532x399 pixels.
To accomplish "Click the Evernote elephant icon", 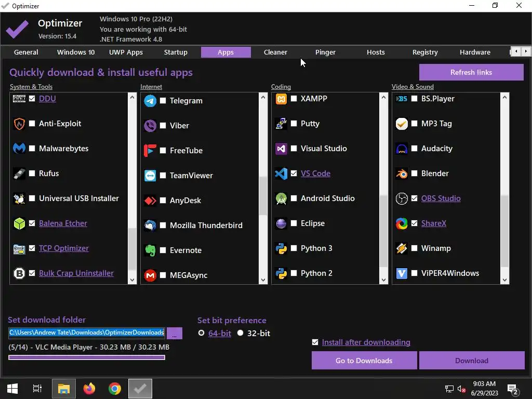I will (150, 250).
